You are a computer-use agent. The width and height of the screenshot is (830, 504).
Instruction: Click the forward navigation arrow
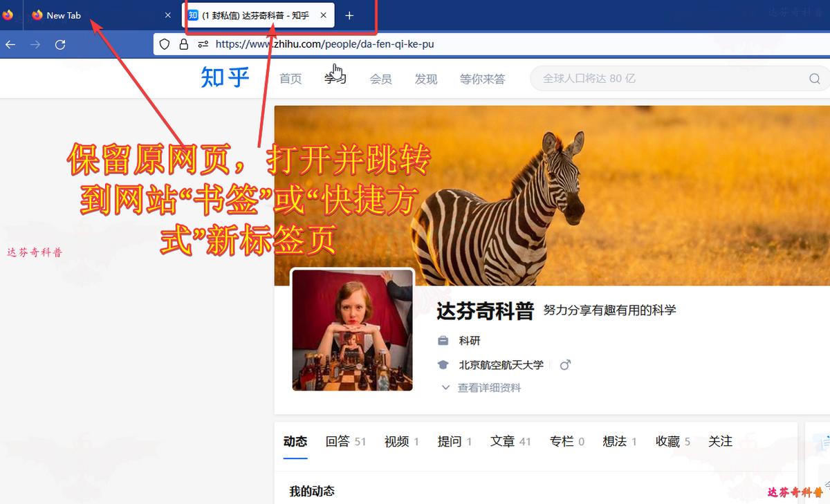35,44
